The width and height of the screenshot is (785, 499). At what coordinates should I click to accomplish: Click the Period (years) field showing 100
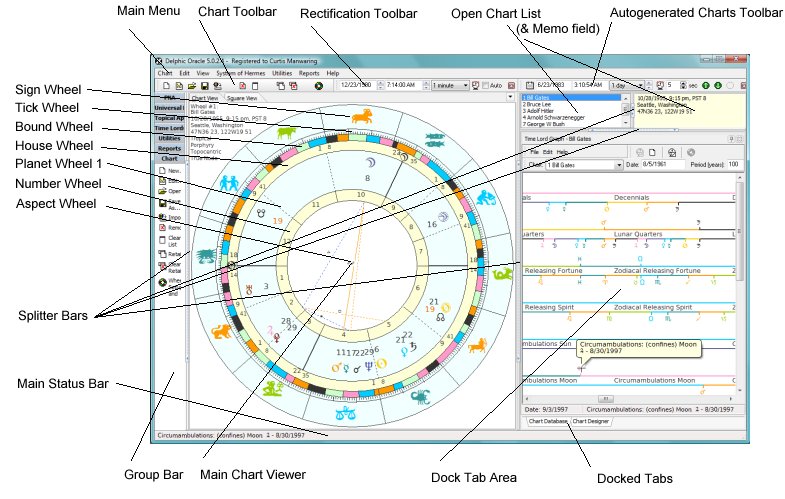coord(734,164)
